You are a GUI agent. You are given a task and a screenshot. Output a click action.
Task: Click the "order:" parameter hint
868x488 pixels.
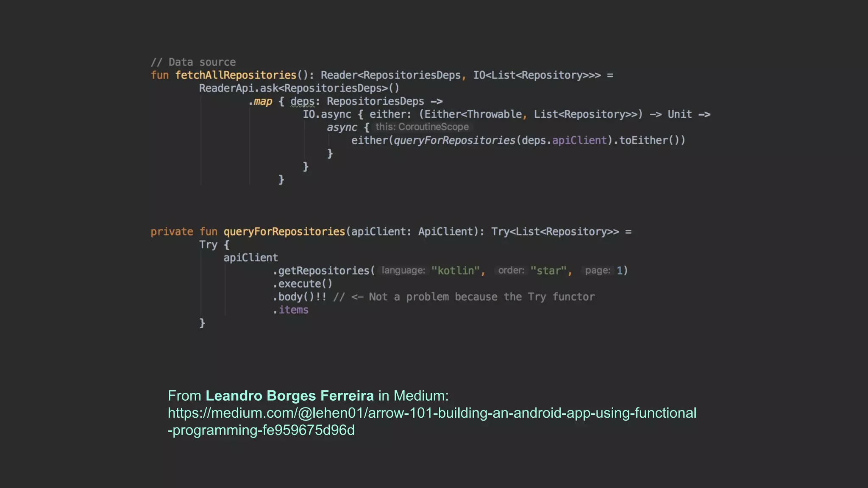tap(511, 271)
